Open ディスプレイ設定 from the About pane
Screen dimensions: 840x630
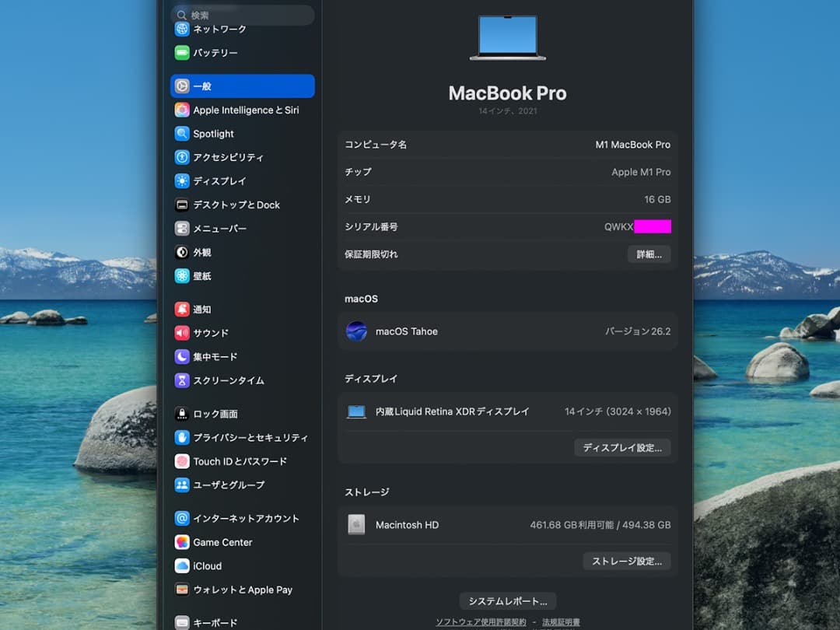(622, 447)
